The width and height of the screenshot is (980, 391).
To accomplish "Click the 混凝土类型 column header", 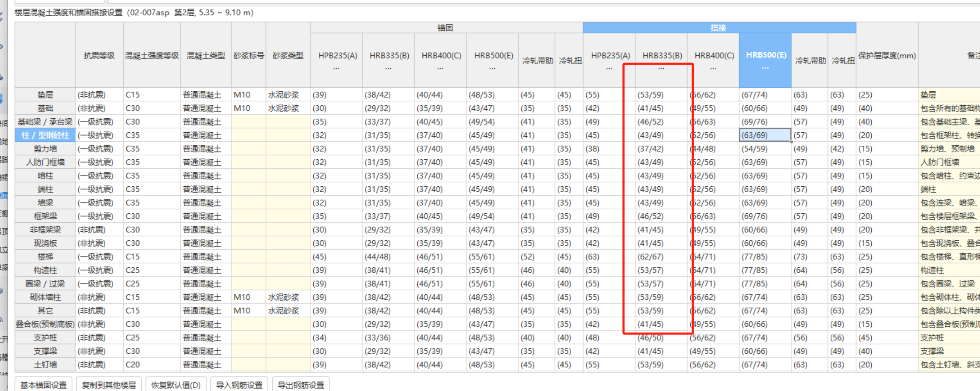I will pyautogui.click(x=206, y=55).
